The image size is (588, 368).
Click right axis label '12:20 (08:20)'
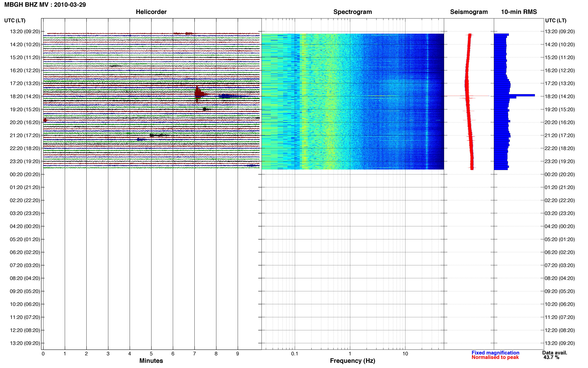point(560,330)
